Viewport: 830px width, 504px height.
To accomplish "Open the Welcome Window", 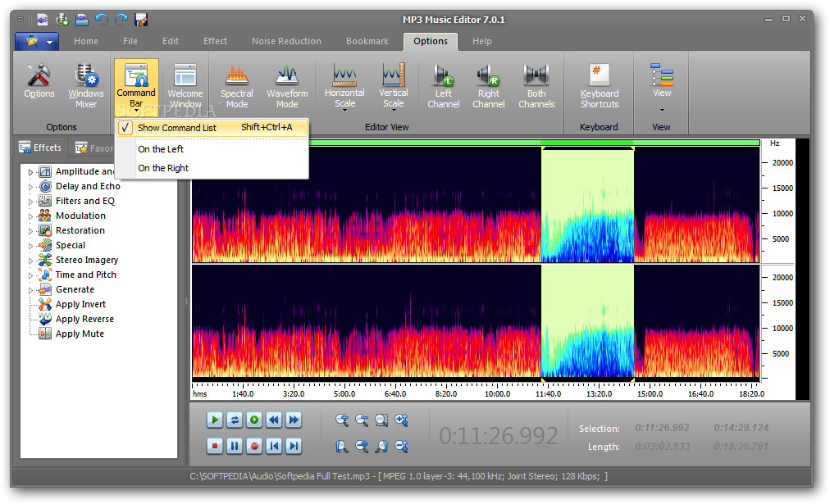I will (x=185, y=86).
